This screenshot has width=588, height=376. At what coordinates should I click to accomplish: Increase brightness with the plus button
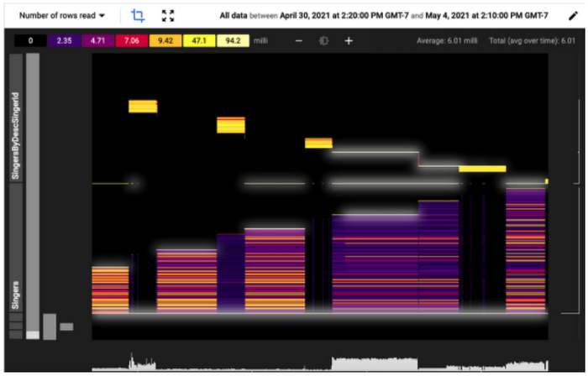click(349, 41)
